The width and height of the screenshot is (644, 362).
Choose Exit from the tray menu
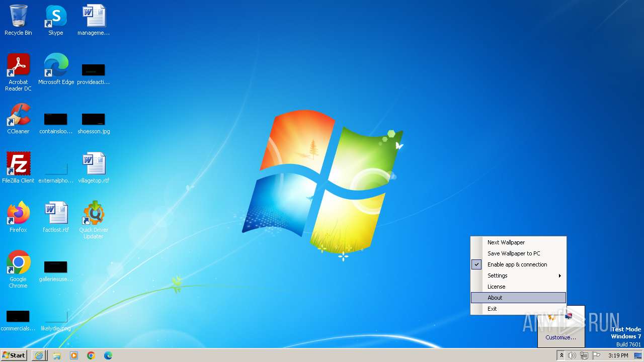(518, 309)
